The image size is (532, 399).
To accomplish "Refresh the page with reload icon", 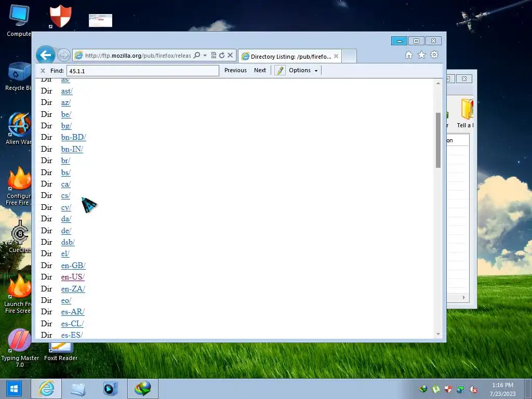I will (222, 55).
